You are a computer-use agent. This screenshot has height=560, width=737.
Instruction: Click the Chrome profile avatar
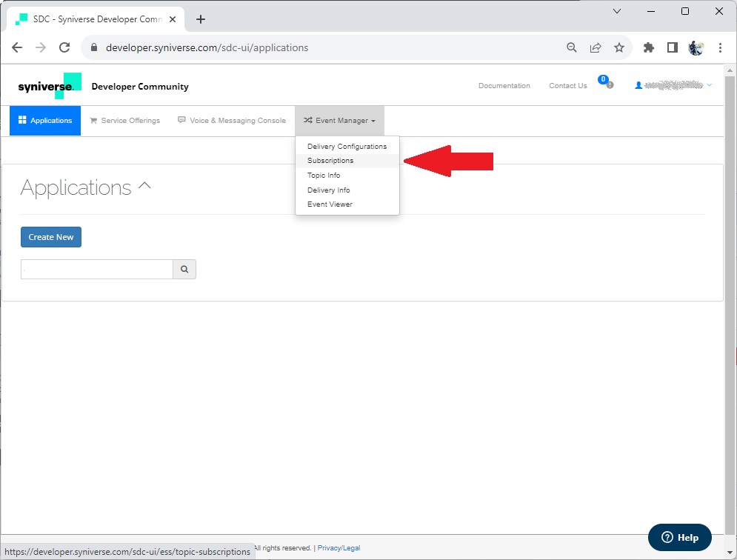(x=696, y=47)
